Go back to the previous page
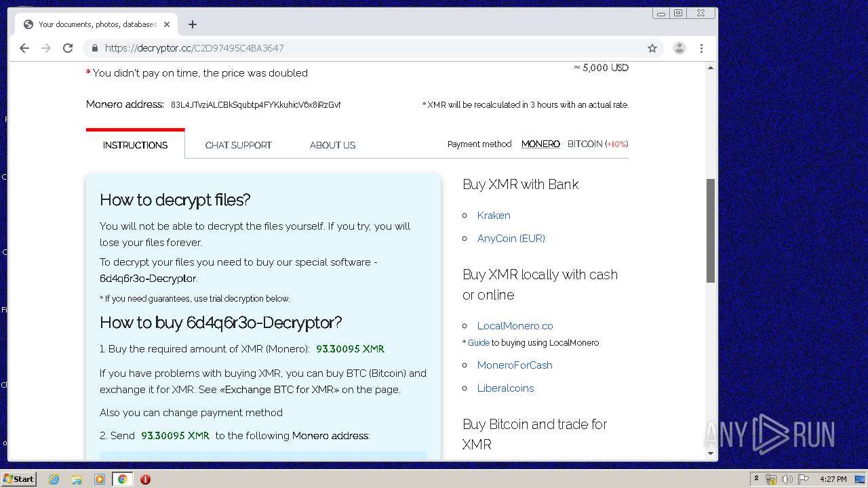This screenshot has height=488, width=868. [x=24, y=48]
